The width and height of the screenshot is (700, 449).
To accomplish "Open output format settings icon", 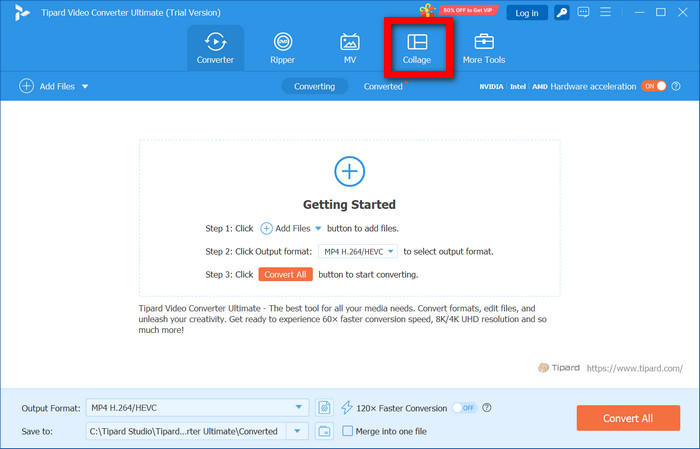I will (324, 407).
